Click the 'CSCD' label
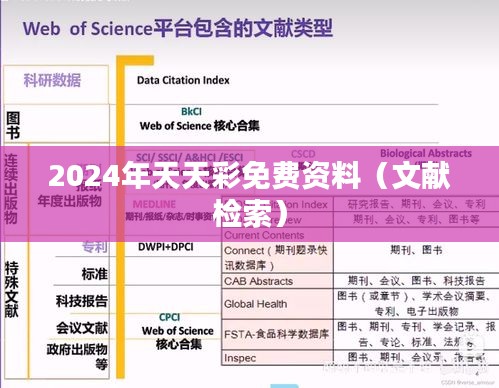 click(303, 154)
